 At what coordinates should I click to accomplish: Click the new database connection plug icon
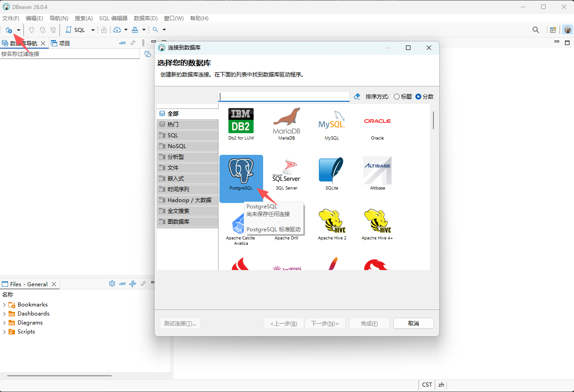click(9, 30)
